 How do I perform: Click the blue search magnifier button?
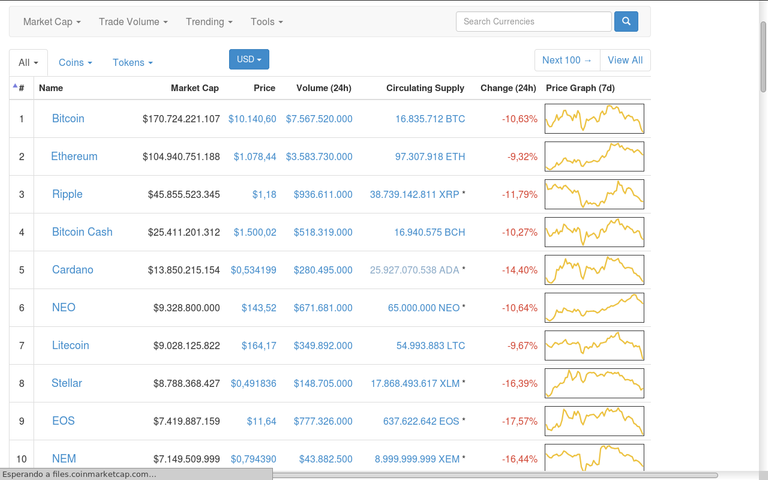coord(626,21)
